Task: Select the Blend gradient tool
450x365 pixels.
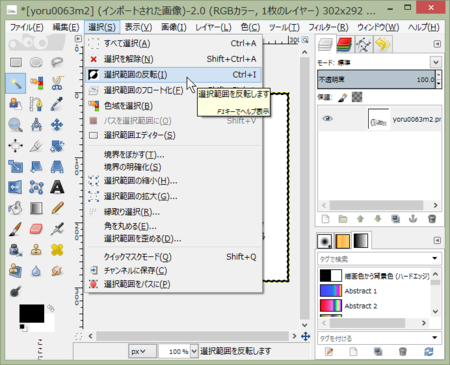Action: coord(36,208)
